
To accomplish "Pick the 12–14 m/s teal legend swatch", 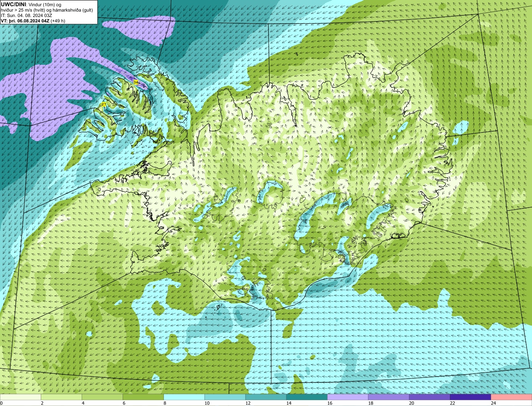I will [x=266, y=397].
